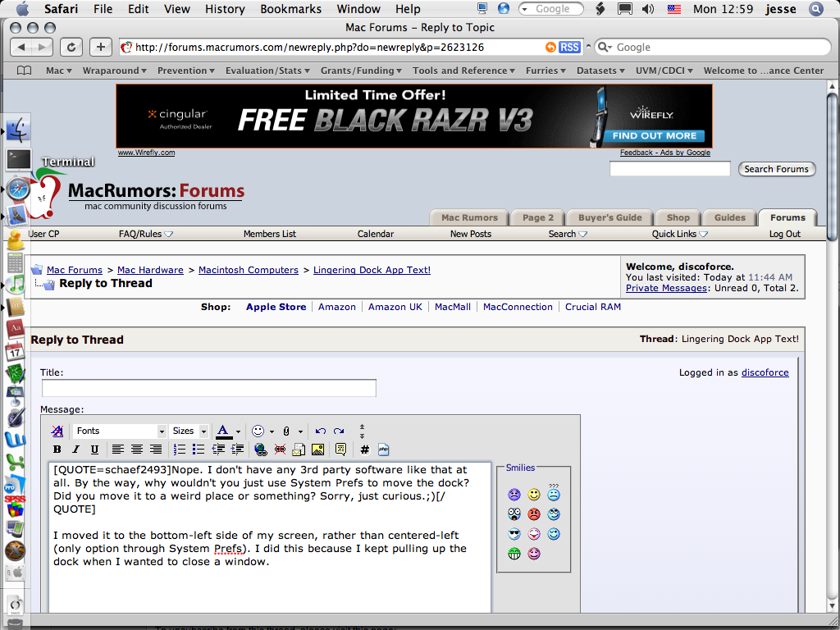Insert an unordered bullet list
This screenshot has height=630, width=840.
[199, 450]
